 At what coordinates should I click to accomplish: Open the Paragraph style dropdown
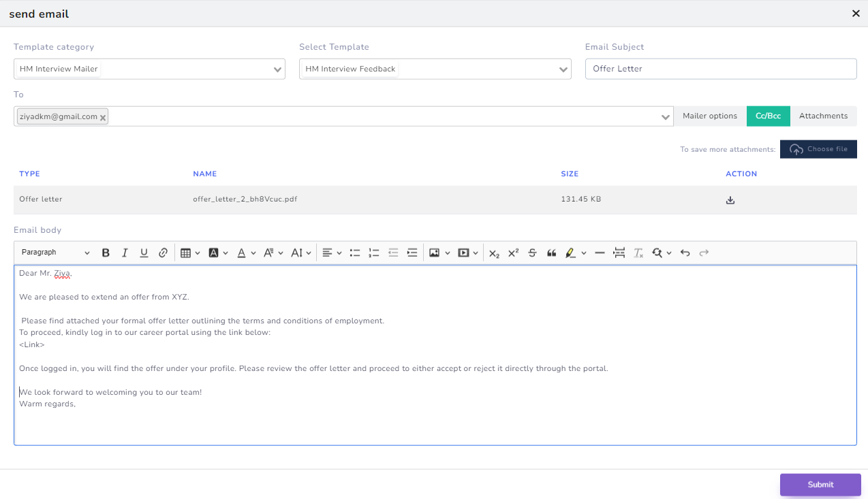click(55, 252)
